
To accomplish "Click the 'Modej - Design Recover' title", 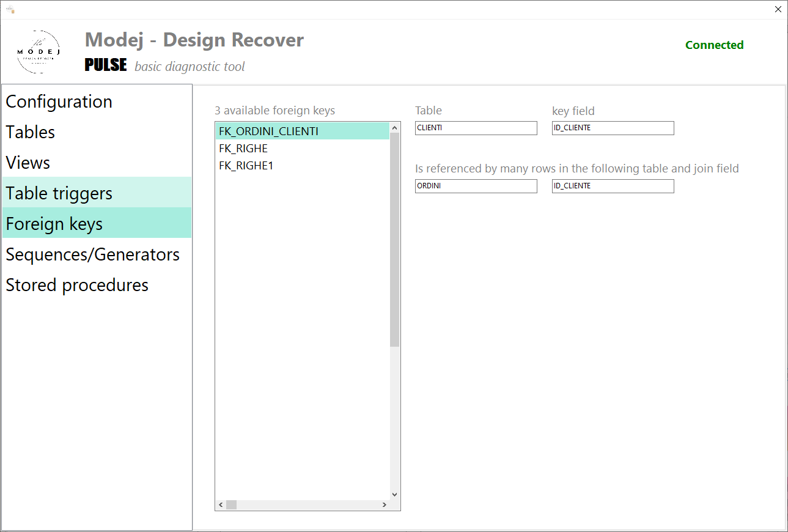I will tap(194, 40).
